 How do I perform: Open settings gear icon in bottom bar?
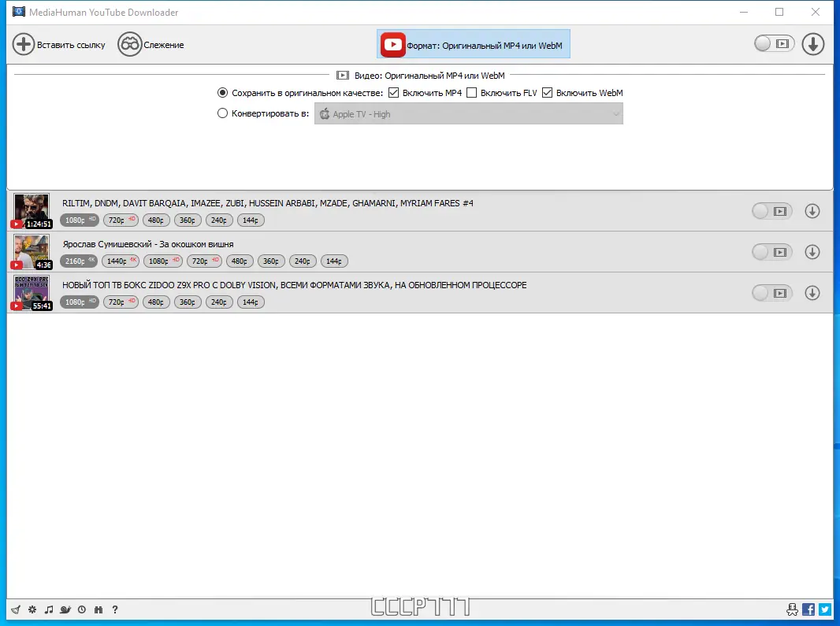click(x=32, y=609)
